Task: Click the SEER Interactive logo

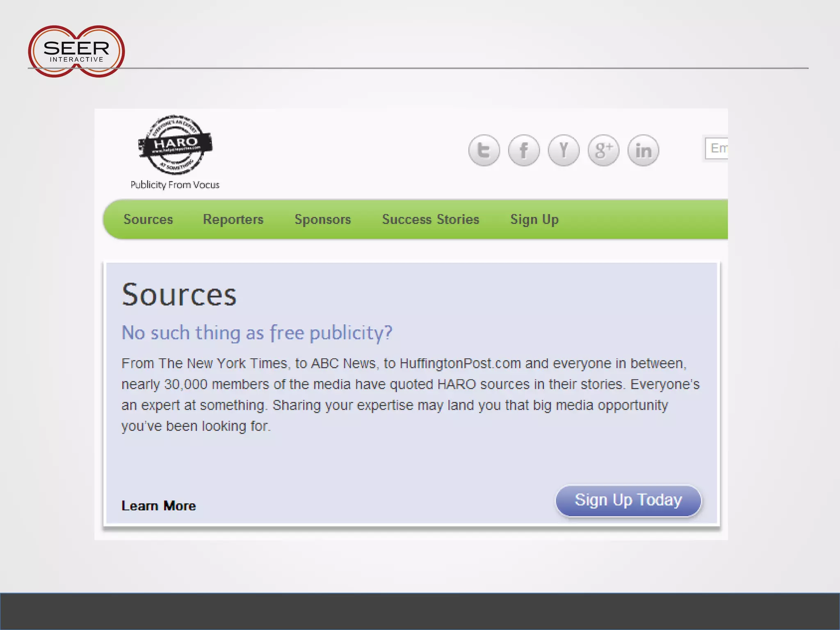Action: point(76,51)
